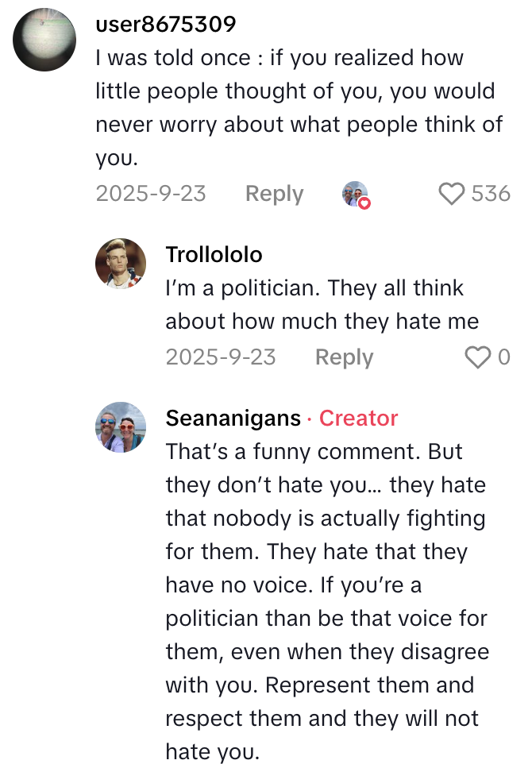Image resolution: width=532 pixels, height=764 pixels.
Task: Reply to Trollololo's politician comment
Action: point(344,357)
